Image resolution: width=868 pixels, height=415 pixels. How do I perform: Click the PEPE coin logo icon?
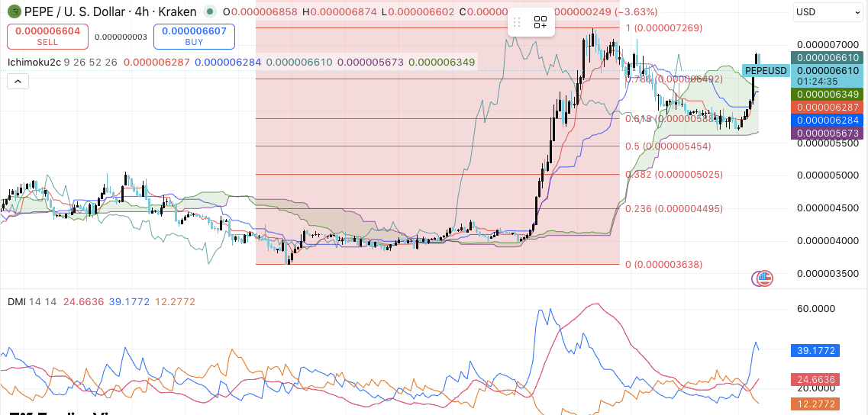tap(15, 11)
